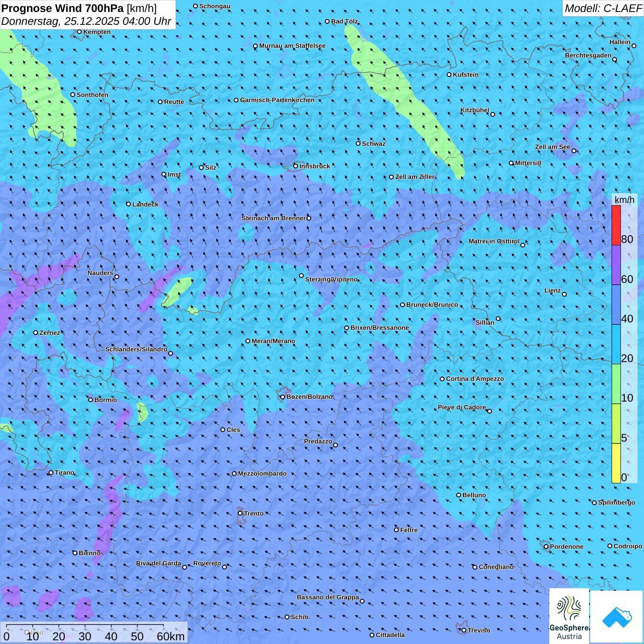Click the Meran/Merano label

(x=273, y=341)
